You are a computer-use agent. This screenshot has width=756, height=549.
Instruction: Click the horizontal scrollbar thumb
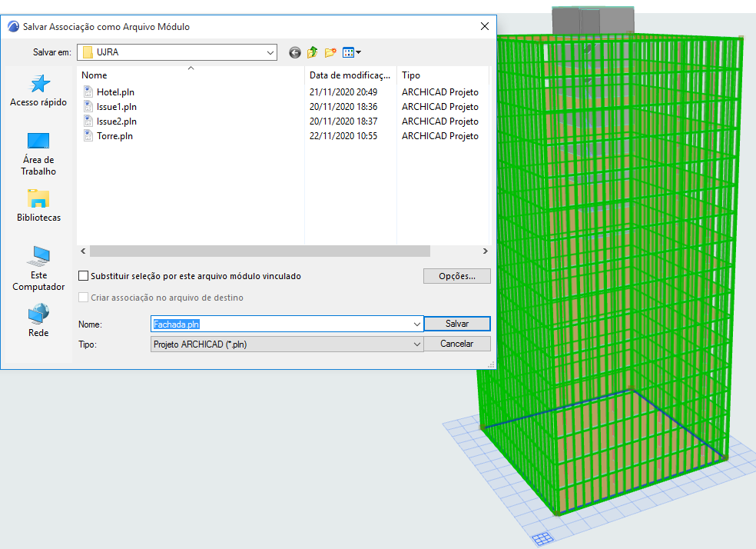click(260, 251)
